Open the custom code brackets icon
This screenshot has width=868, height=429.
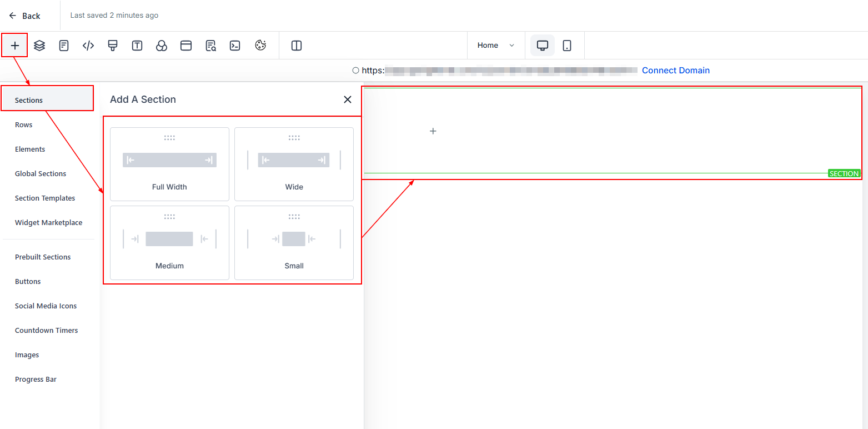(88, 46)
